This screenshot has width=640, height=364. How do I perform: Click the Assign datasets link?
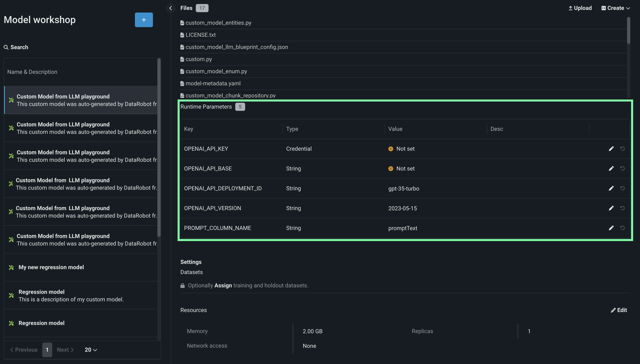pyautogui.click(x=223, y=286)
